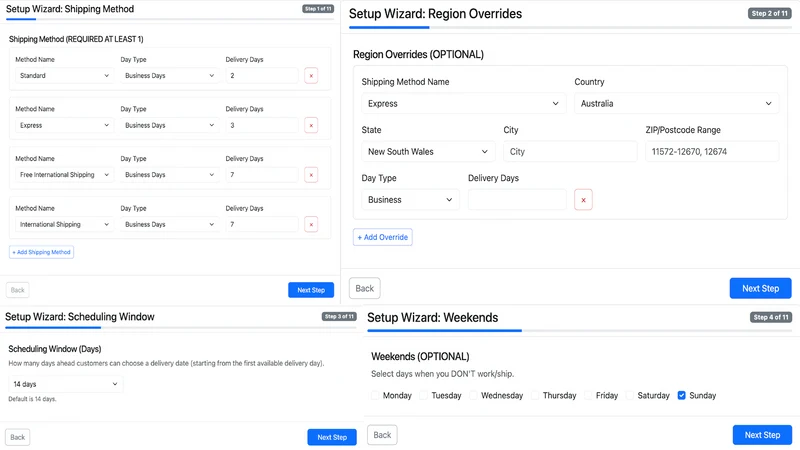The image size is (800, 450).
Task: Open the Country dropdown showing Australia
Action: click(x=676, y=104)
